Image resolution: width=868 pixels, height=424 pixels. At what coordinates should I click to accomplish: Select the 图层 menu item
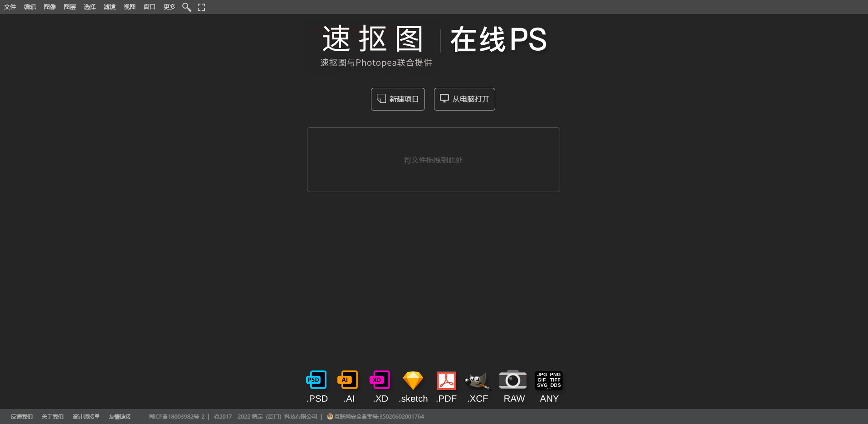69,7
